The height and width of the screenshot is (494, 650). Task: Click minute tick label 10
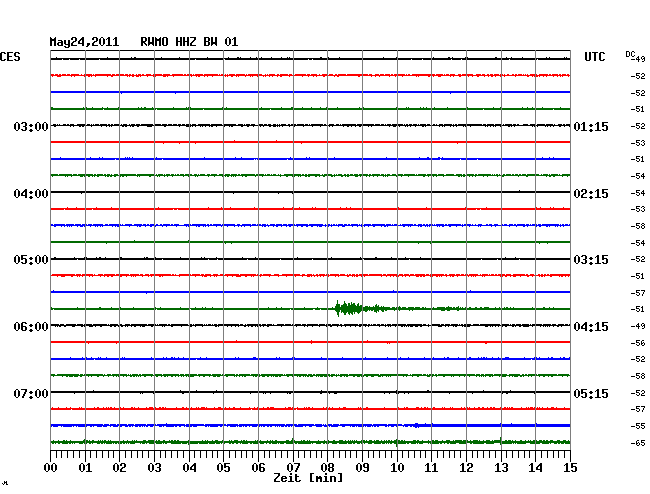(397, 467)
